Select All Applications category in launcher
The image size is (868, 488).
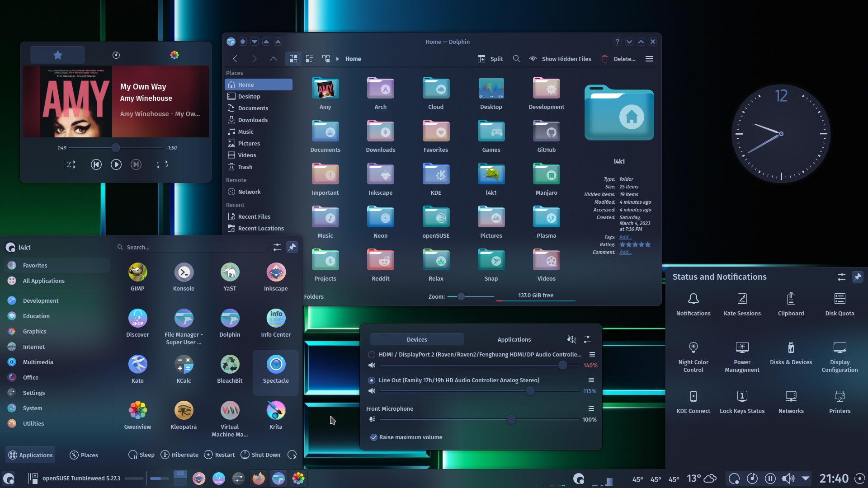[x=57, y=281]
